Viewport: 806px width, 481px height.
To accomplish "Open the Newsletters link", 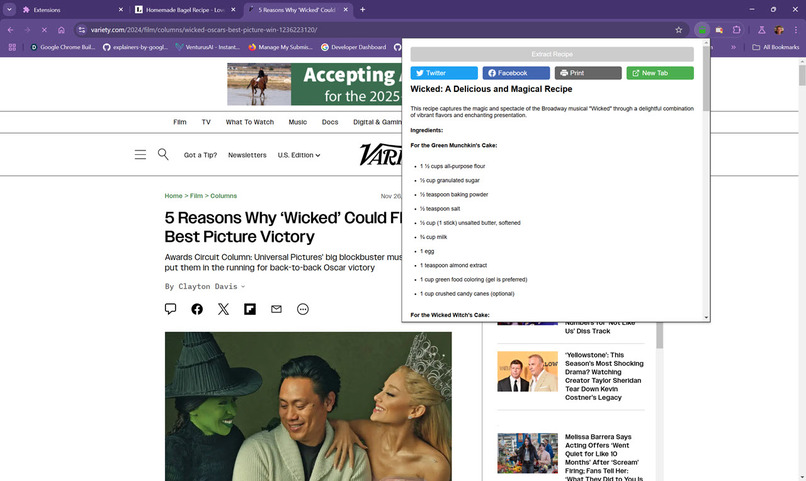I will point(247,155).
